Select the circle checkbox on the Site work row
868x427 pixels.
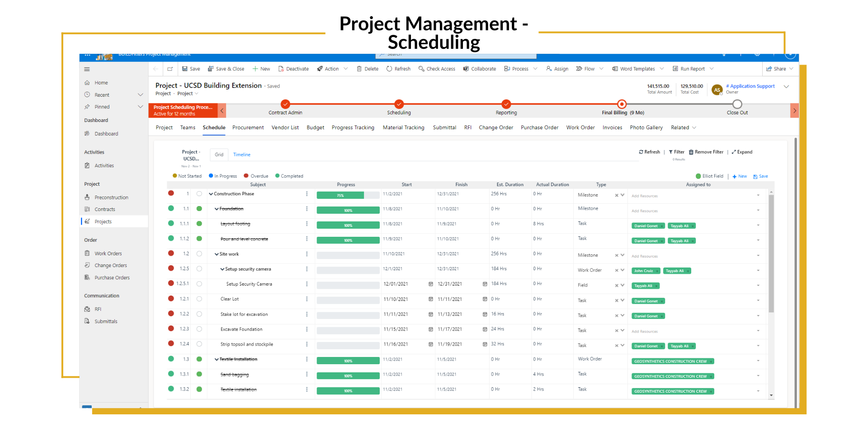coord(199,253)
